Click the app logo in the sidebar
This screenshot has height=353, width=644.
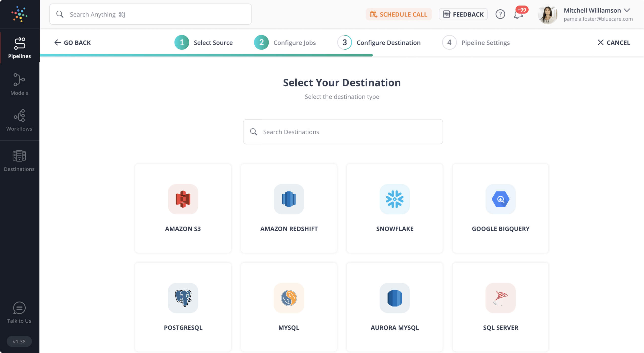pyautogui.click(x=19, y=14)
